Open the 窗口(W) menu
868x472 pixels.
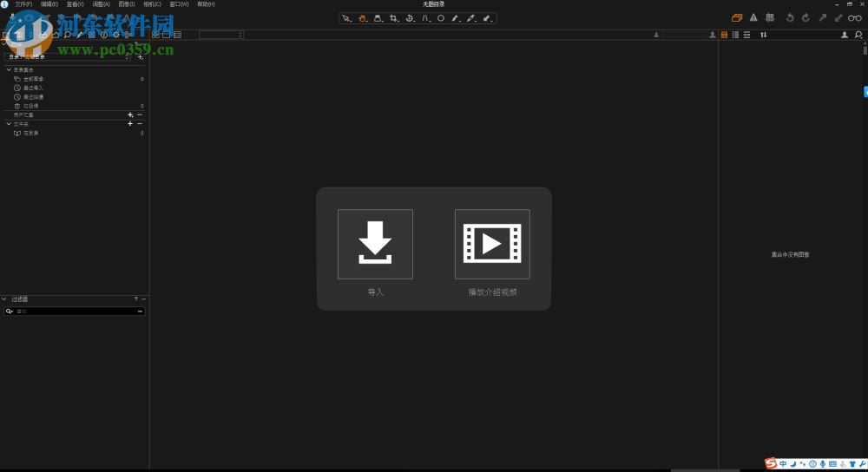pos(179,3)
